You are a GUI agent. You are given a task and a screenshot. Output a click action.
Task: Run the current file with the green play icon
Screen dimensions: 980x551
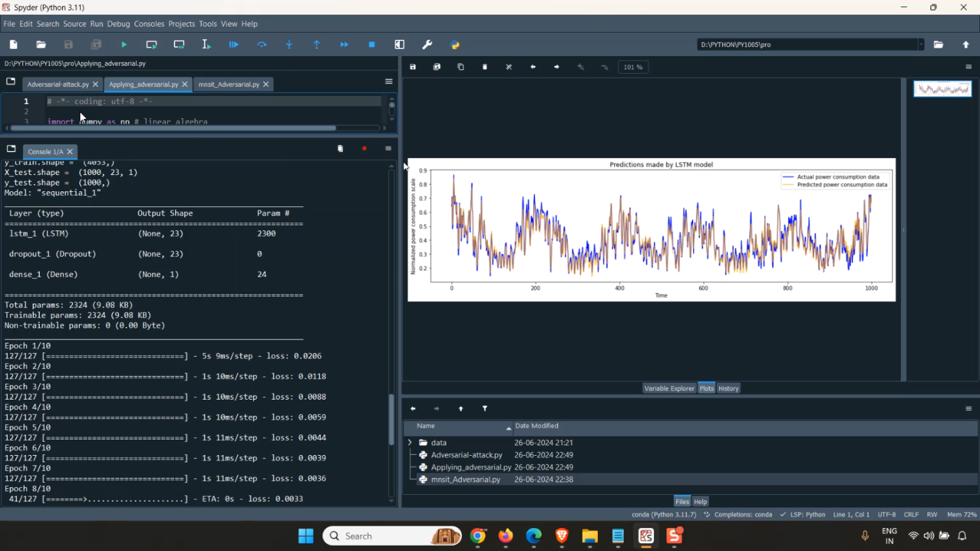pyautogui.click(x=124, y=44)
